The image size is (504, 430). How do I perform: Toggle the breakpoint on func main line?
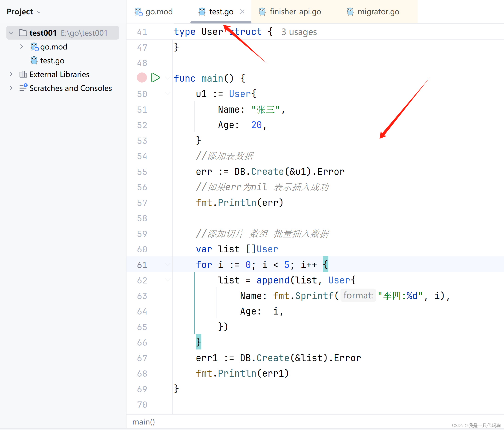coord(142,78)
